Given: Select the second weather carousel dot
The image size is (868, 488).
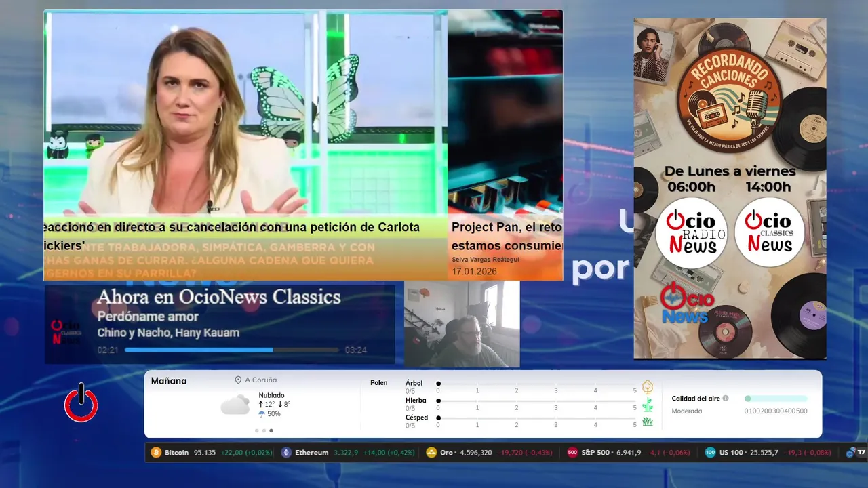Looking at the screenshot, I should 264,430.
